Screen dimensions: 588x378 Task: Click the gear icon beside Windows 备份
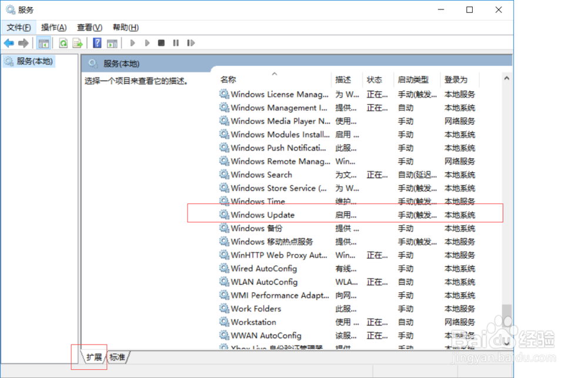224,228
